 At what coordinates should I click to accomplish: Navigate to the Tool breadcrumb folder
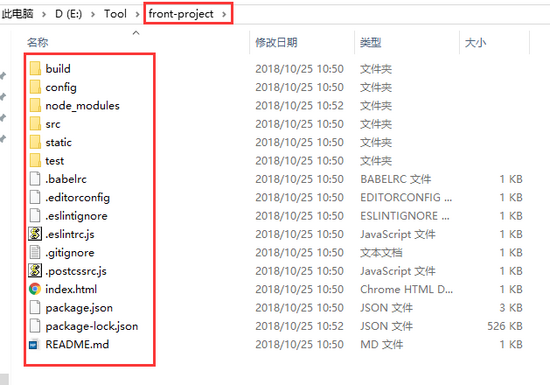(x=115, y=14)
